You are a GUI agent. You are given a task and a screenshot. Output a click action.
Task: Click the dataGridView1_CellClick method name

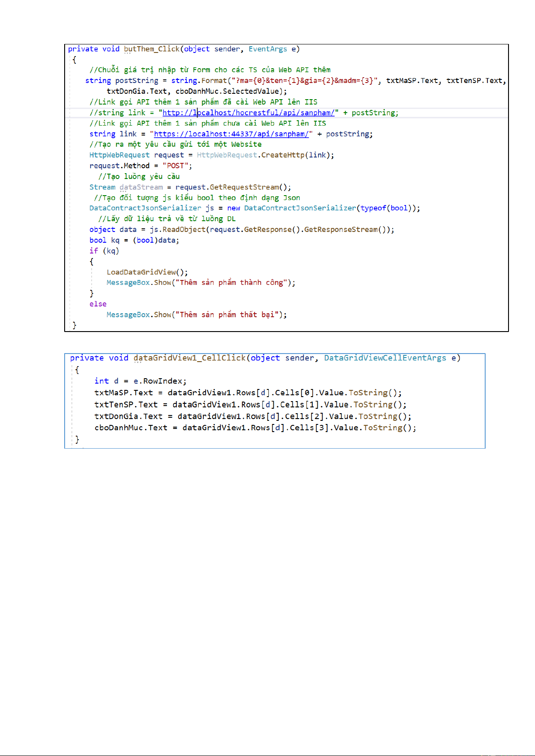coord(189,358)
